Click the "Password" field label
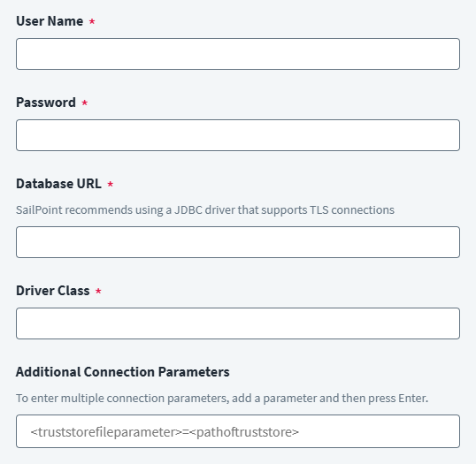 point(46,103)
